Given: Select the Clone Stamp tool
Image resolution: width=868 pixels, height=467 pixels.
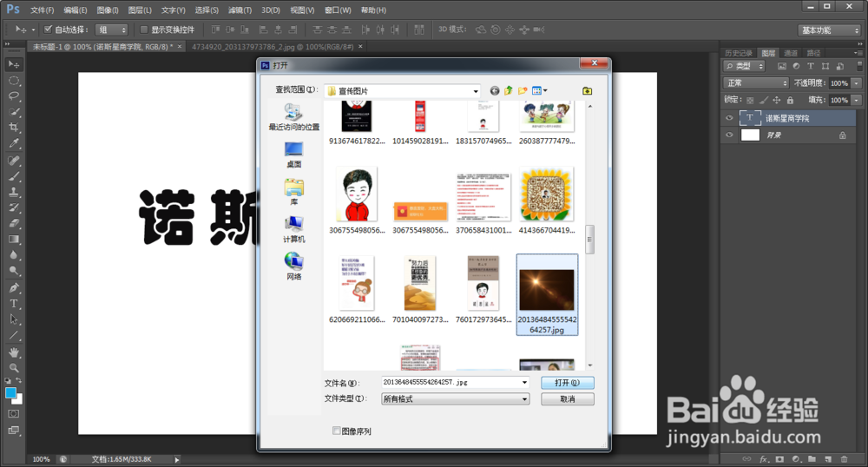Looking at the screenshot, I should 14,192.
